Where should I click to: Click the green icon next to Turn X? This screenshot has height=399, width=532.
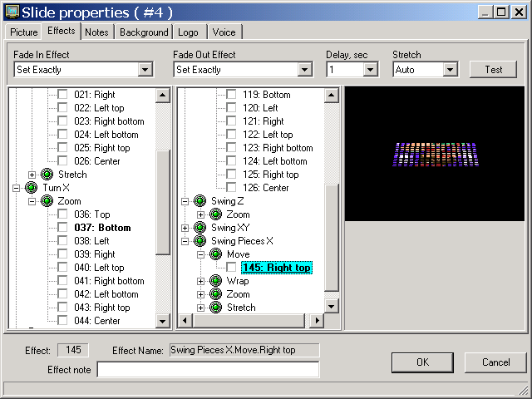coord(32,188)
